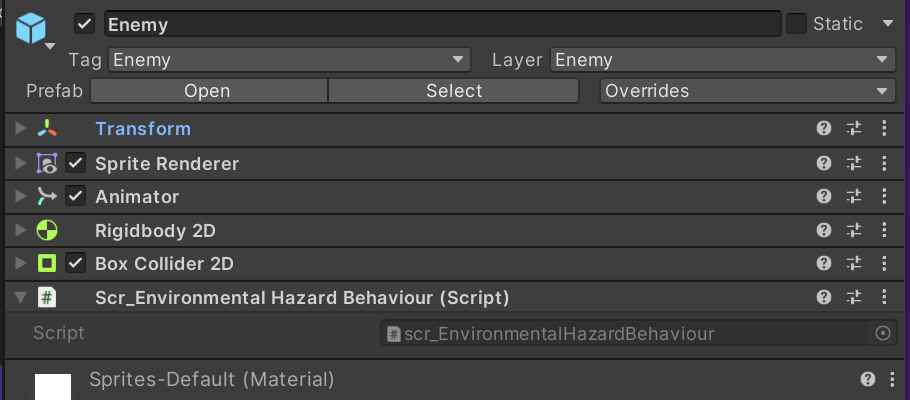Click the Enemy name input field
The width and height of the screenshot is (910, 400).
[440, 24]
